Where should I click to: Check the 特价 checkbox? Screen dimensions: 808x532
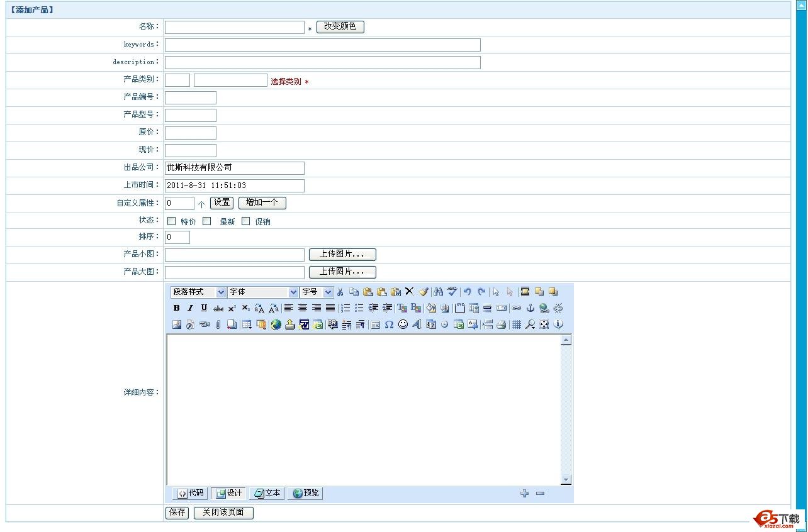tap(171, 221)
